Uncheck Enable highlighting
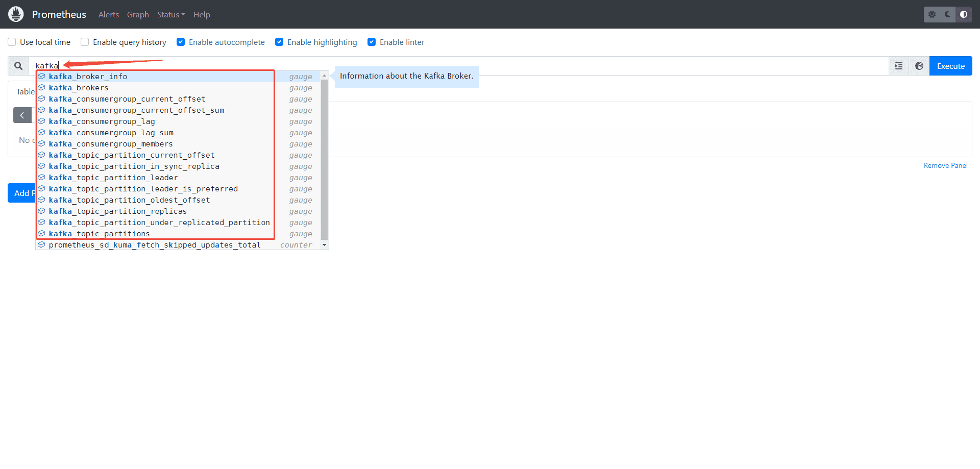This screenshot has width=980, height=469. click(x=279, y=42)
